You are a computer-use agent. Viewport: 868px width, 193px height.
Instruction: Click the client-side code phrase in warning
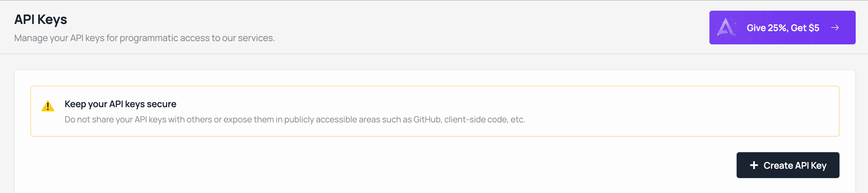click(x=476, y=119)
